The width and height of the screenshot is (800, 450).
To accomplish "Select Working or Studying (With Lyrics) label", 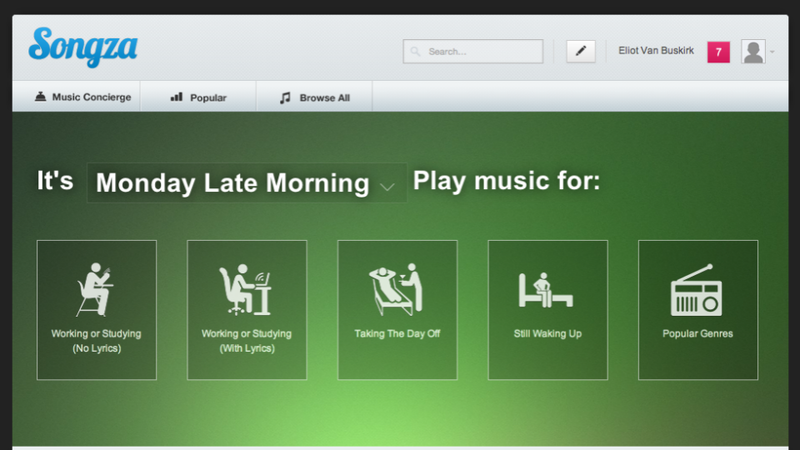I will click(247, 341).
